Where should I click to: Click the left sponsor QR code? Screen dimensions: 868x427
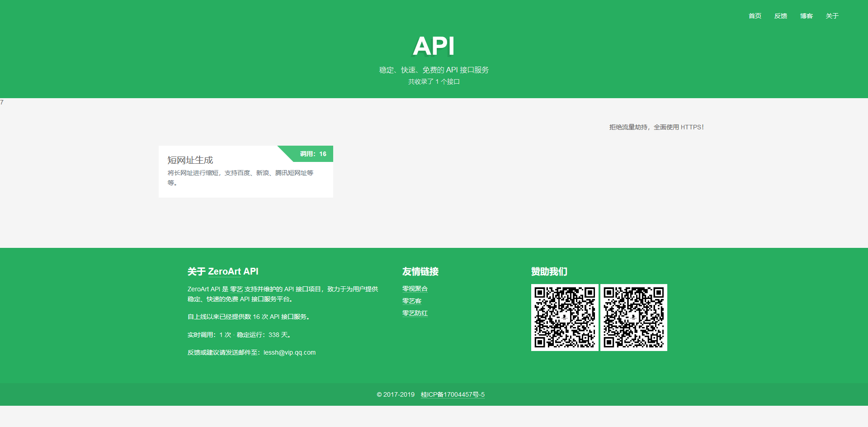564,318
